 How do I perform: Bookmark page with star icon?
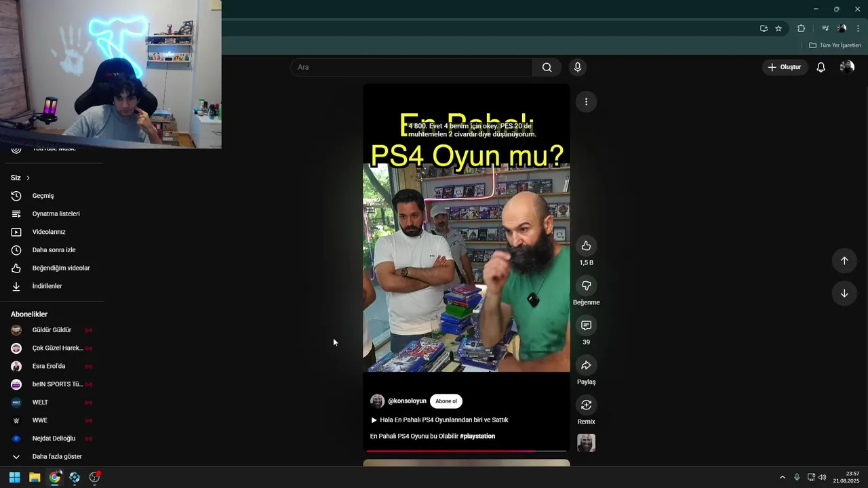coord(778,28)
